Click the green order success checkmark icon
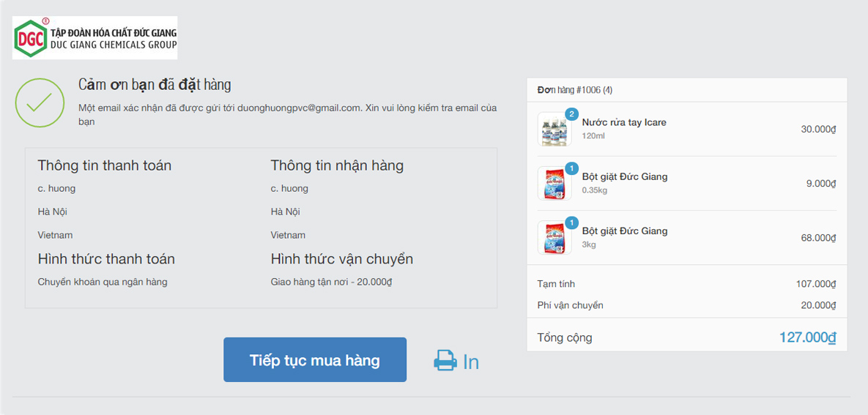Image resolution: width=868 pixels, height=415 pixels. (x=40, y=102)
